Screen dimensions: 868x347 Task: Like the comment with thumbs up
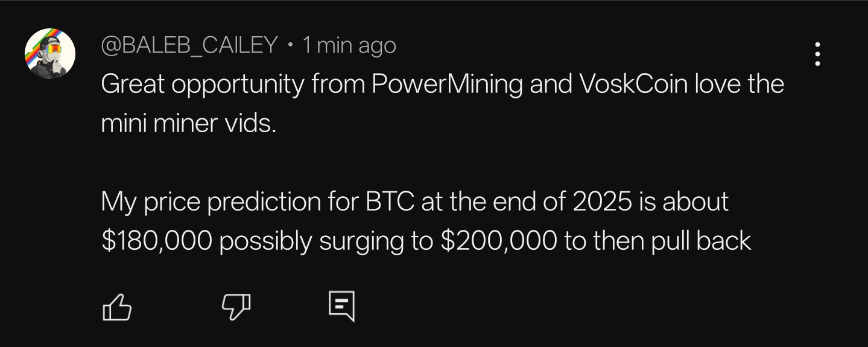point(117,307)
